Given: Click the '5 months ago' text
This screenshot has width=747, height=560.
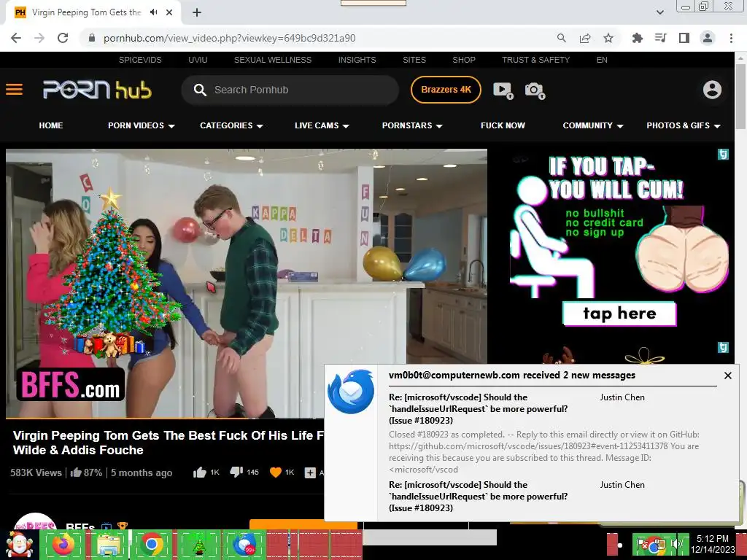Looking at the screenshot, I should [142, 472].
